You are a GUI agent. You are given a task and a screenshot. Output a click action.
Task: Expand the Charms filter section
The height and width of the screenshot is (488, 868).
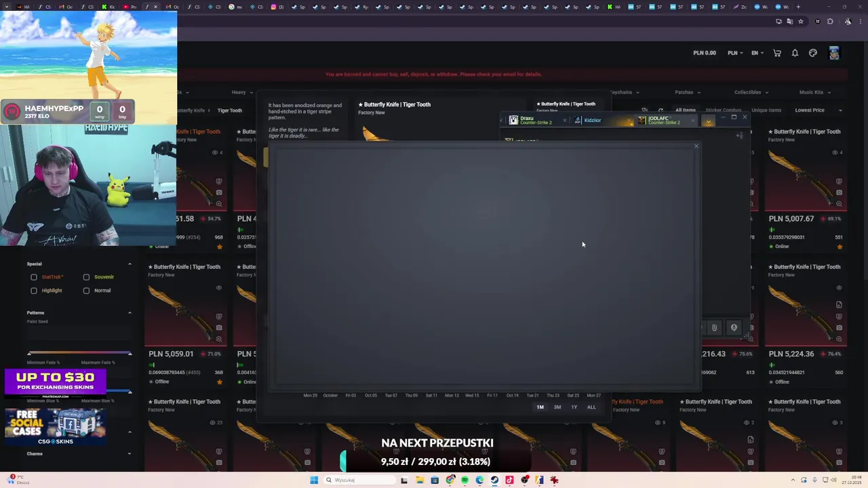130,453
